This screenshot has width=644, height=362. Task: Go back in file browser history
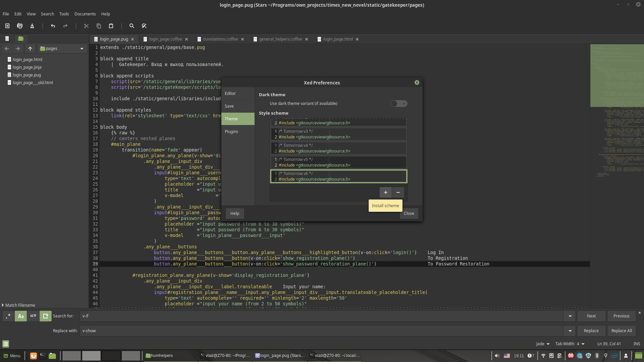(x=7, y=49)
